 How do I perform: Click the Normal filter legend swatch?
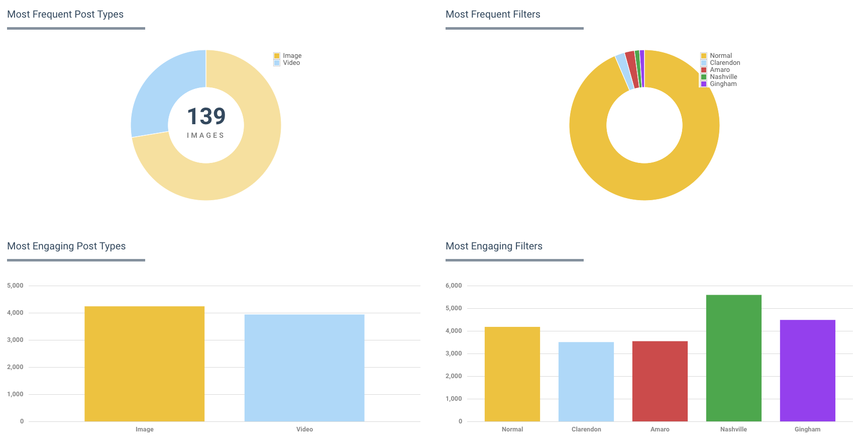click(x=704, y=56)
